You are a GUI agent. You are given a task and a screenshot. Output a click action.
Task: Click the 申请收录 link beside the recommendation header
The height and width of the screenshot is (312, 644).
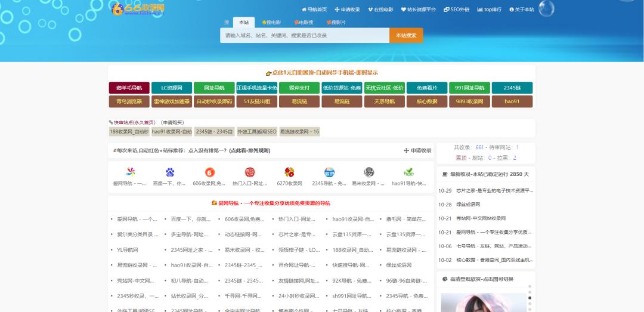click(417, 150)
